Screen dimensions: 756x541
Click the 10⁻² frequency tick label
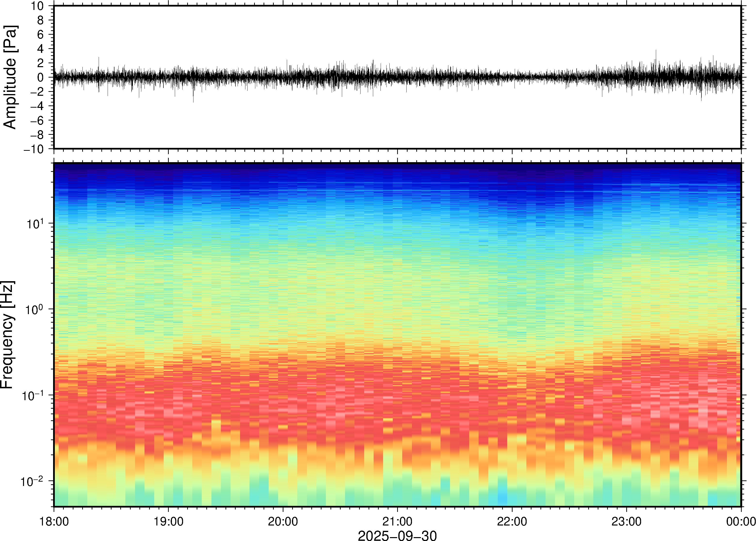click(x=32, y=481)
